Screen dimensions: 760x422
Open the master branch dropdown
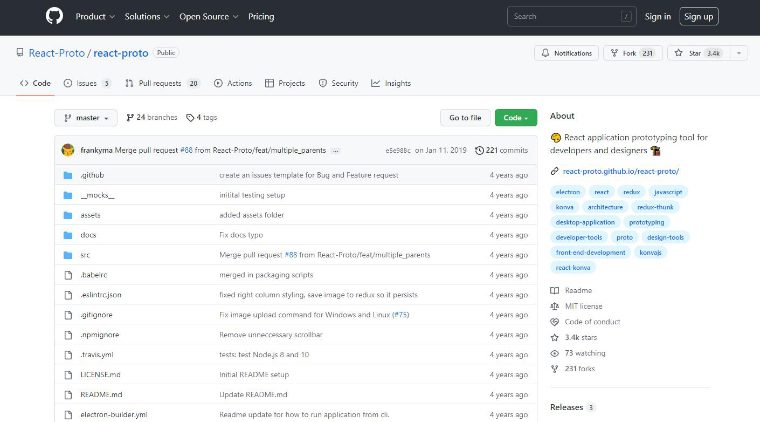(x=86, y=118)
